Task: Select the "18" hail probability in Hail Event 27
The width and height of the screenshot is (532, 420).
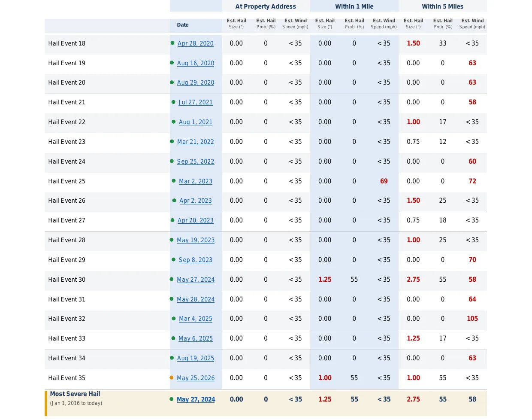Action: tap(443, 220)
